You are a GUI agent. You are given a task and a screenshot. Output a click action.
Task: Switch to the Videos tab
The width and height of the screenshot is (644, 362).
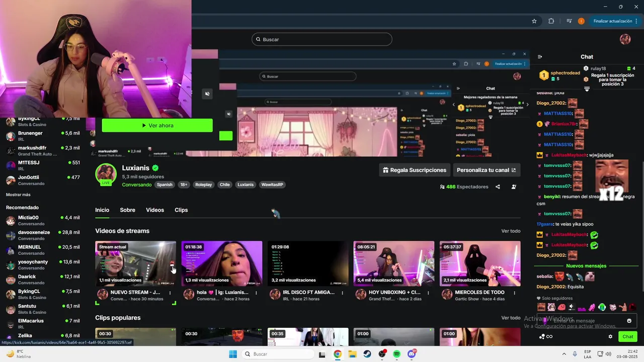pos(155,210)
